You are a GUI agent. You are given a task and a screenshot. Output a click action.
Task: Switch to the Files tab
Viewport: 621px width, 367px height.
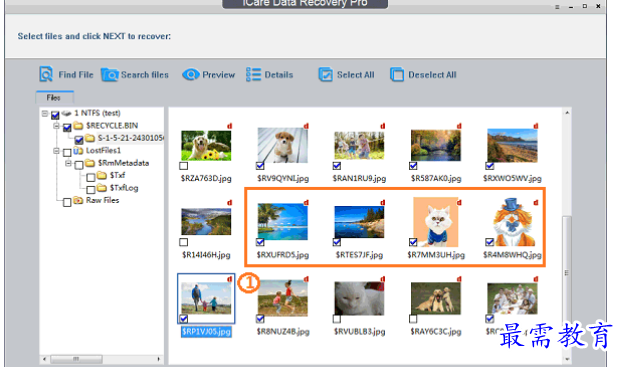coord(54,97)
